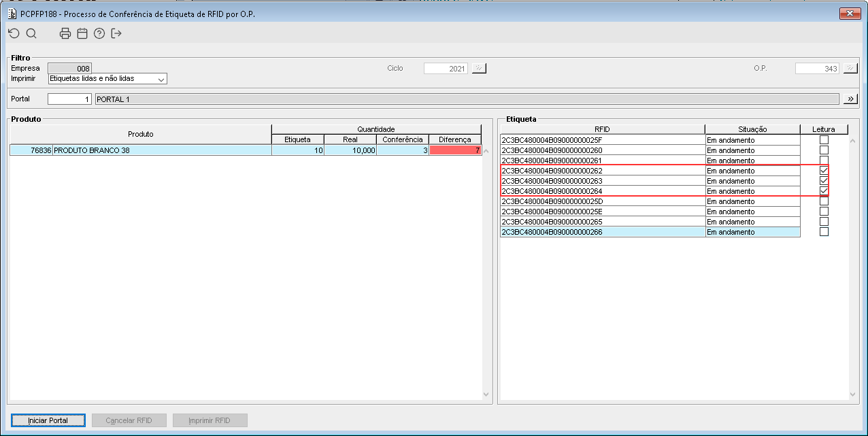Image resolution: width=868 pixels, height=436 pixels.
Task: Click the O.P. field showing 343
Action: 817,68
